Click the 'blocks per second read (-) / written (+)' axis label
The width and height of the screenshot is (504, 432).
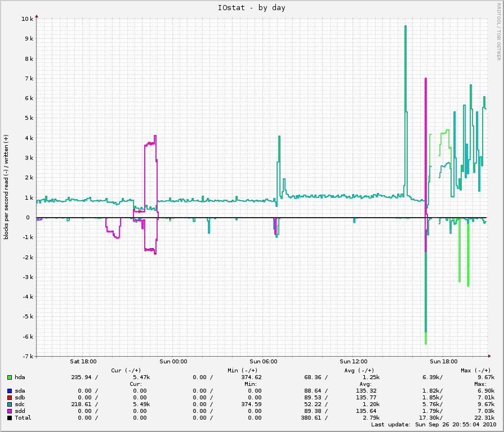click(6, 187)
